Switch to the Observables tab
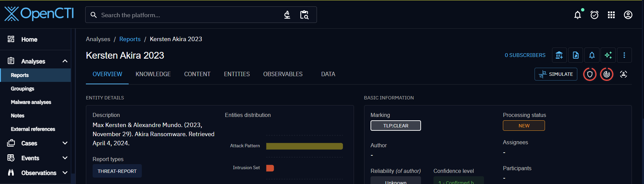644x184 pixels. coord(283,74)
